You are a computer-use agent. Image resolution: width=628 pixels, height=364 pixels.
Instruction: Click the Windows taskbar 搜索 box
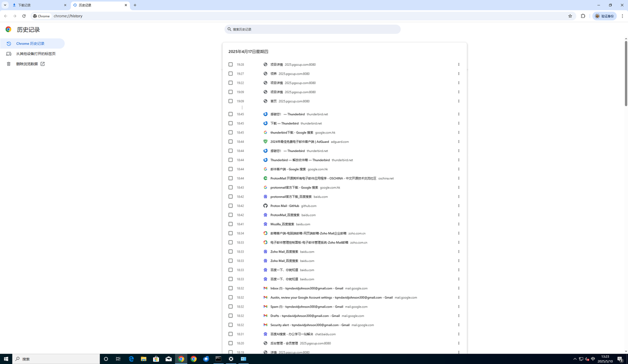pos(56,359)
